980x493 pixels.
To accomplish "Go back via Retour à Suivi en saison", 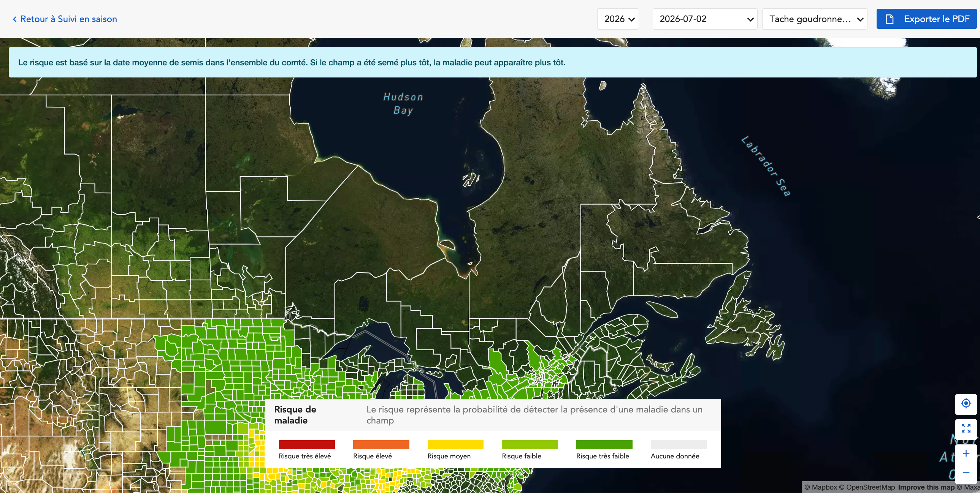I will (65, 19).
